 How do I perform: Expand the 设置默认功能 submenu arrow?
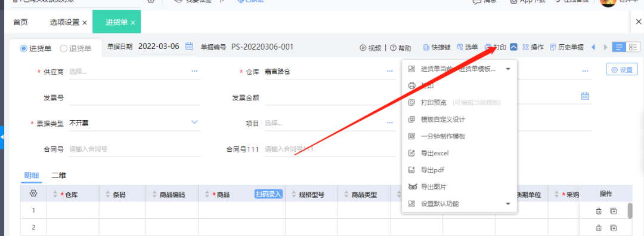coord(508,204)
